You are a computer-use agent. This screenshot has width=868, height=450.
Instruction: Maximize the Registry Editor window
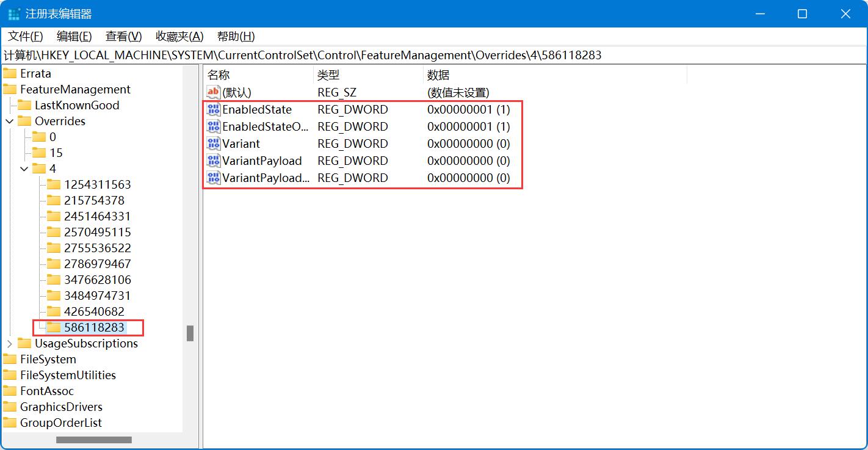(x=802, y=13)
